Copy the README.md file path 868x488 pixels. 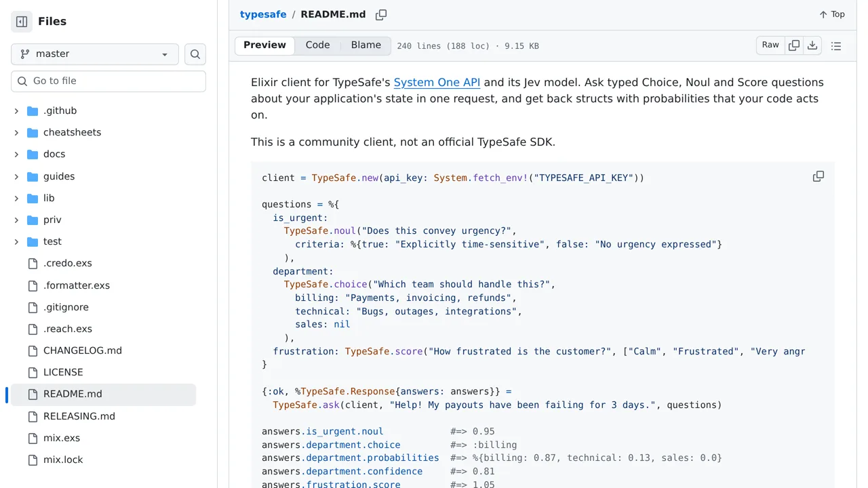pos(381,14)
